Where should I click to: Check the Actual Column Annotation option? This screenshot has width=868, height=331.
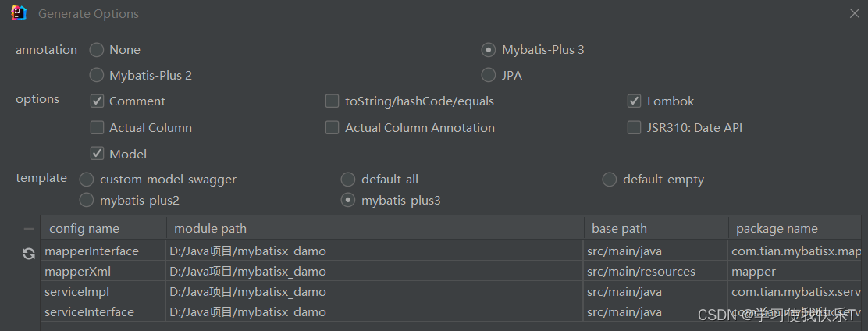tap(333, 128)
